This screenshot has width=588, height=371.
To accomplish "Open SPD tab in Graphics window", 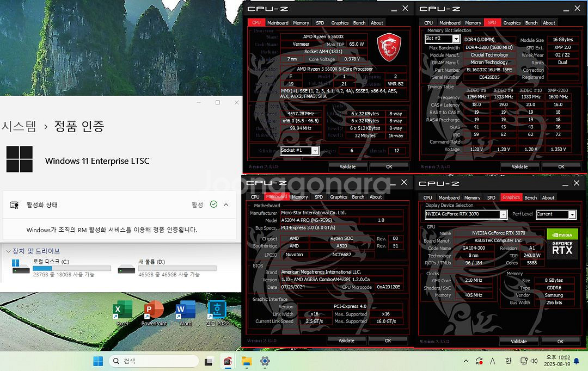I will click(x=491, y=197).
